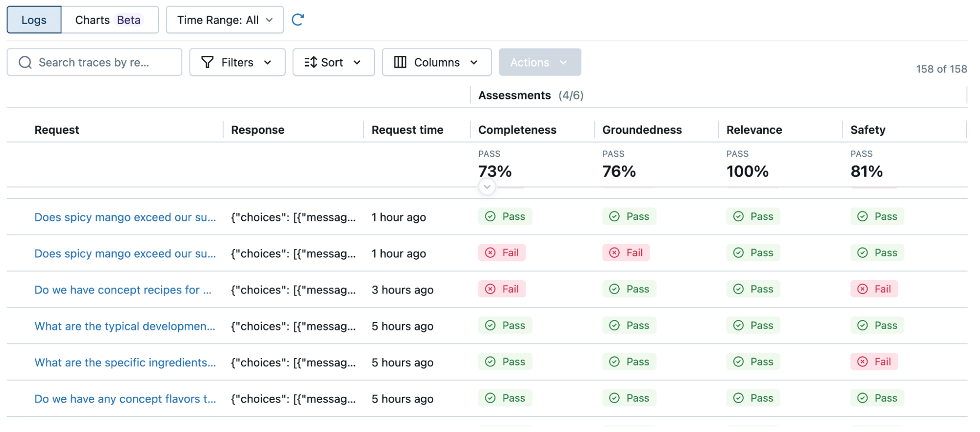The height and width of the screenshot is (432, 980).
Task: Click Groundedness Fail badge in second row
Action: pyautogui.click(x=626, y=253)
